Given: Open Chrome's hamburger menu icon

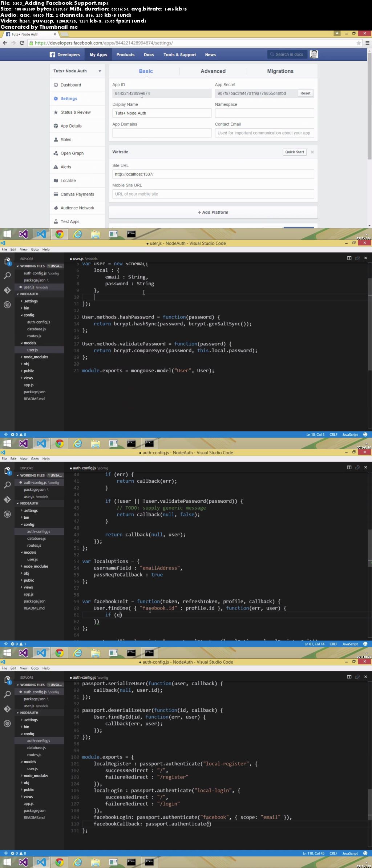Looking at the screenshot, I should click(367, 43).
